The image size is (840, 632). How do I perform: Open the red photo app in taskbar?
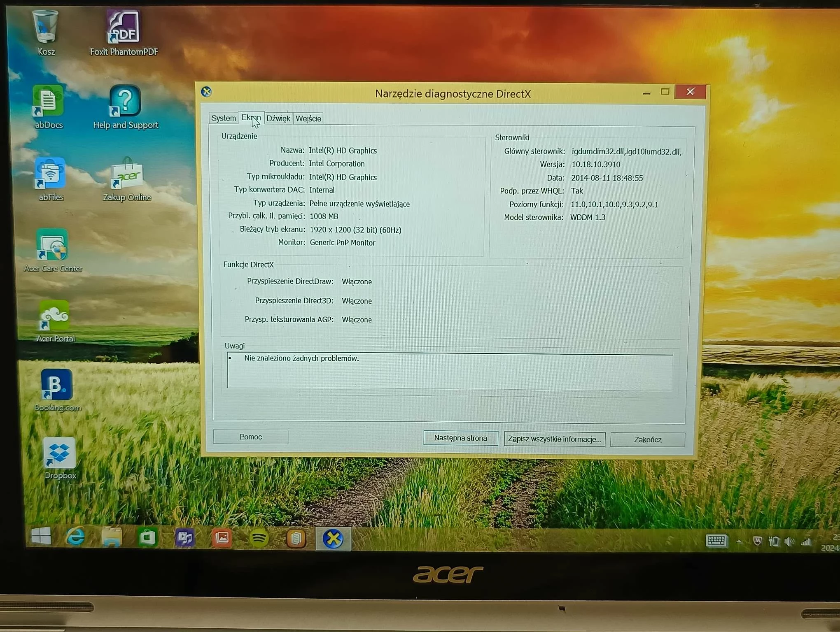pos(222,538)
